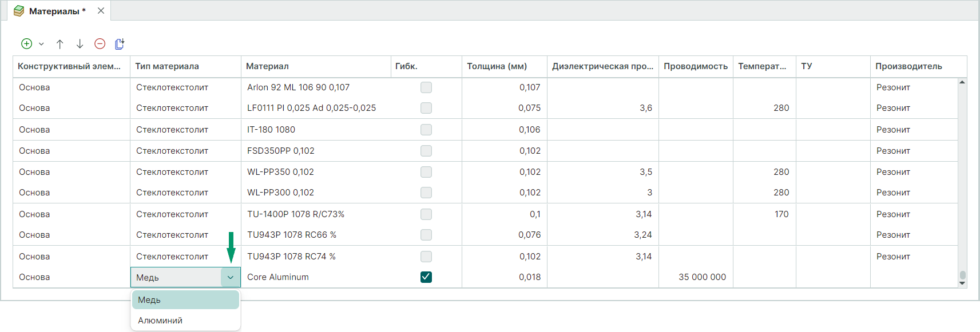This screenshot has height=332, width=980.
Task: Move row down with arrow icon
Action: (80, 44)
